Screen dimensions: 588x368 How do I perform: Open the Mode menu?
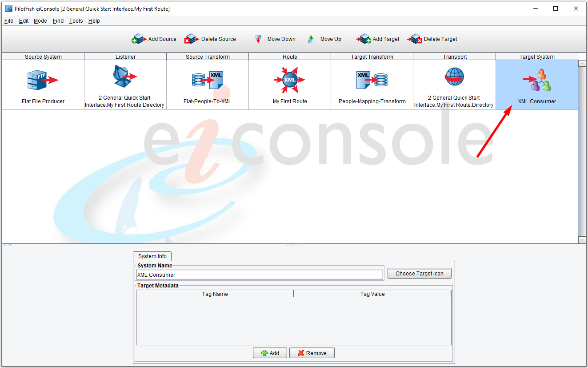[40, 21]
